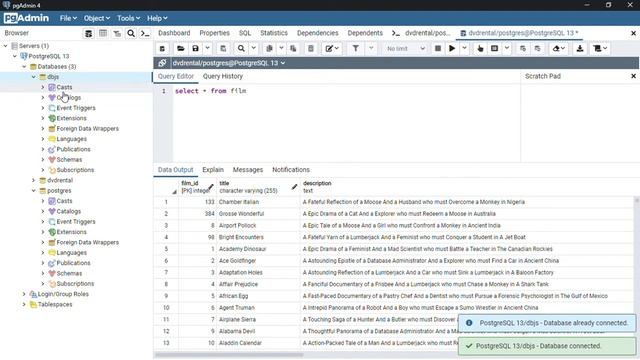Viewport: 640px width, 360px height.
Task: Expand the dvdrental database node
Action: [33, 180]
